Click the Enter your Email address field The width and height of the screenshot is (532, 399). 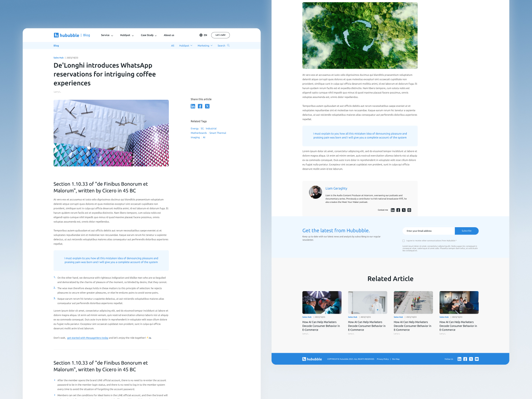coord(428,231)
